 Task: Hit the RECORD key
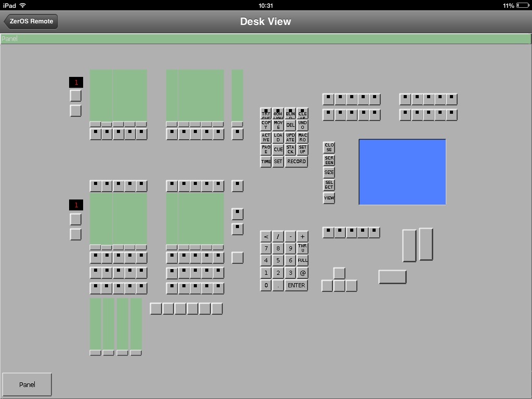pos(297,162)
